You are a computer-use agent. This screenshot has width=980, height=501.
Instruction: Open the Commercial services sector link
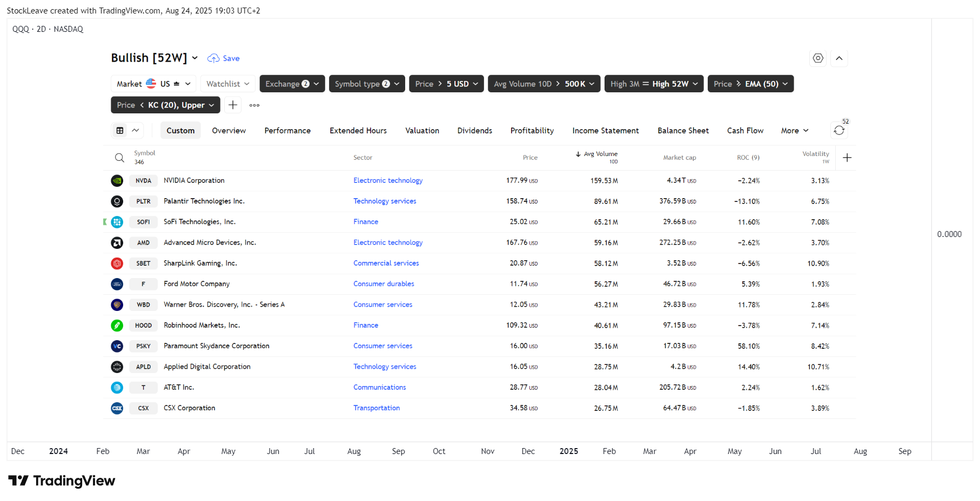(386, 263)
